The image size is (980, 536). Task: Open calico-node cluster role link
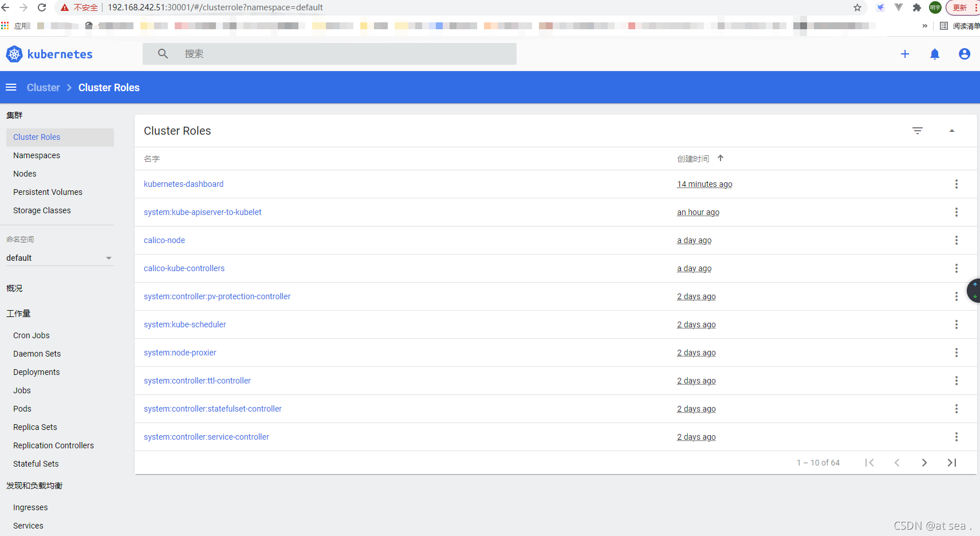click(x=164, y=240)
